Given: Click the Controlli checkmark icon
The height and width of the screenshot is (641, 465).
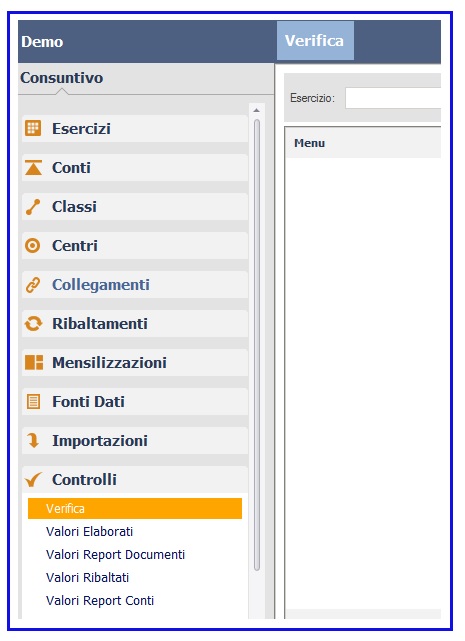Looking at the screenshot, I should click(33, 480).
